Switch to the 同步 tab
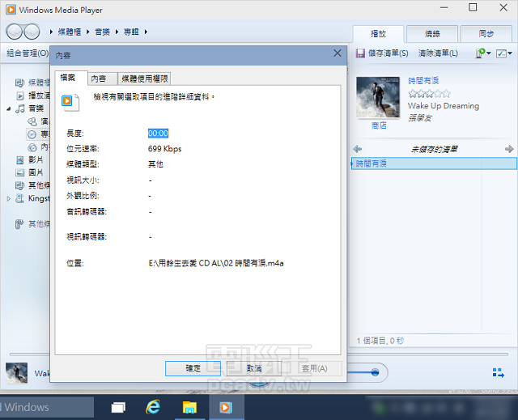This screenshot has width=518, height=420. click(486, 34)
